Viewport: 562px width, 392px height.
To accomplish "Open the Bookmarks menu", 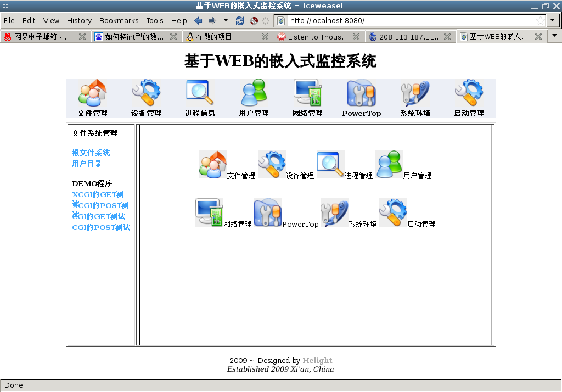I will [119, 21].
